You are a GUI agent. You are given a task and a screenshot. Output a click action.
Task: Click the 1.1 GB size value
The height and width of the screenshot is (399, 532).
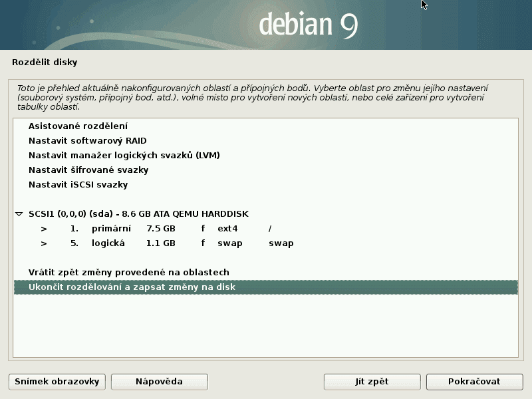click(x=161, y=243)
